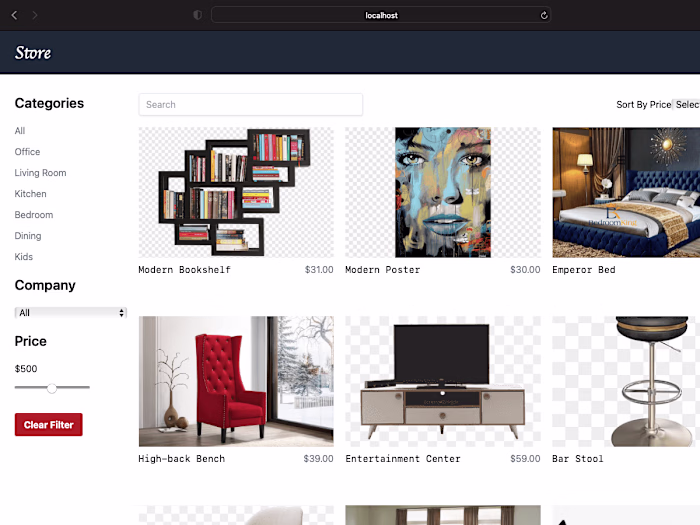700x525 pixels.
Task: Pick the Kids category
Action: click(24, 257)
